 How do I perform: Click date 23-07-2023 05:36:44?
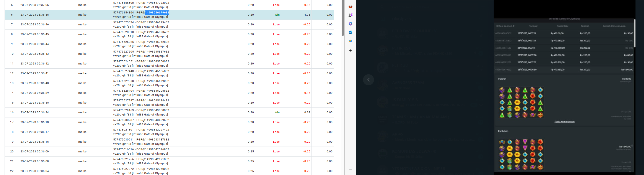point(35,44)
